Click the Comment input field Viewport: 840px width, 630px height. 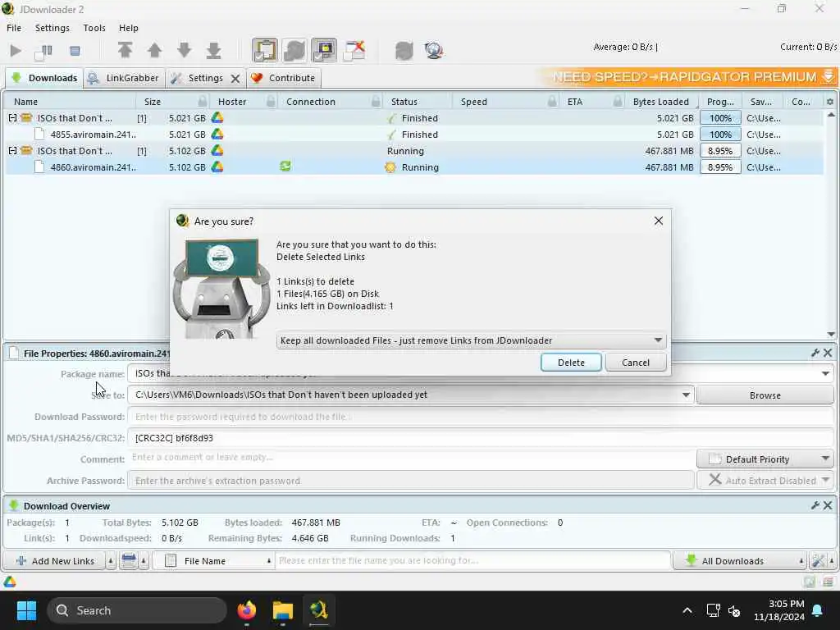click(x=411, y=458)
